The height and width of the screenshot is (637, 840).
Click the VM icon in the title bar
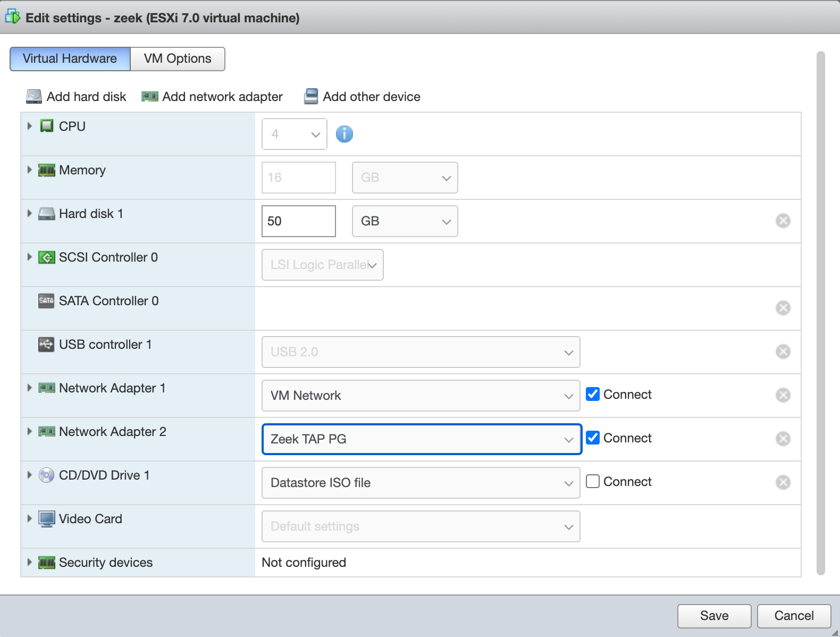point(13,17)
